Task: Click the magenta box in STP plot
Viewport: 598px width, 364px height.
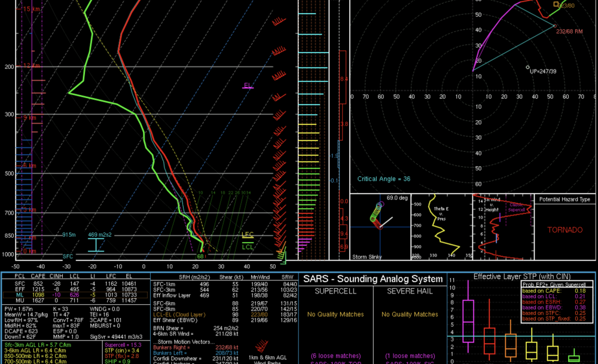Action: tap(468, 320)
